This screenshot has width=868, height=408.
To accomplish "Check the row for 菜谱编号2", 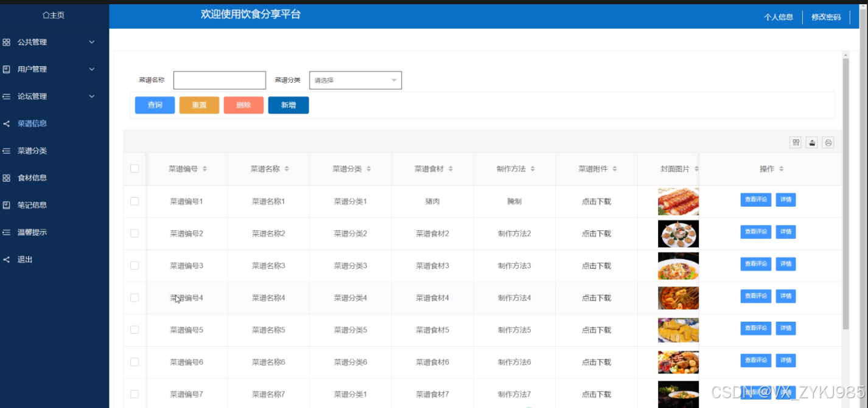I will (x=135, y=233).
